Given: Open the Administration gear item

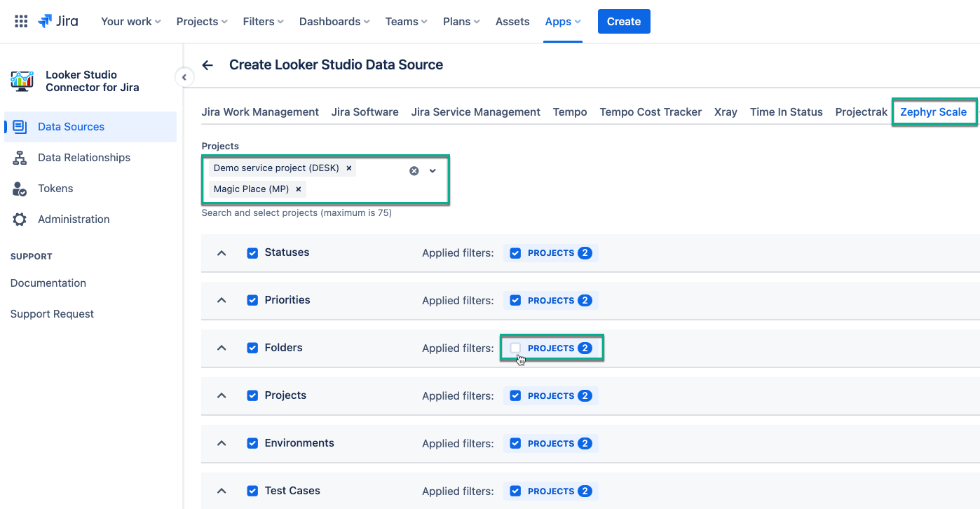Looking at the screenshot, I should tap(74, 219).
